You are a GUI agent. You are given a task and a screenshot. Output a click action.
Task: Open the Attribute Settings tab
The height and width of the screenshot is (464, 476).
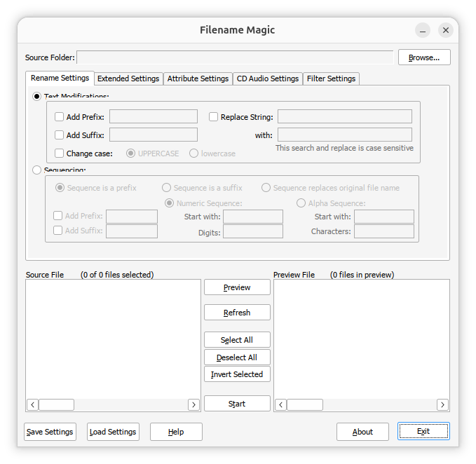pos(198,79)
